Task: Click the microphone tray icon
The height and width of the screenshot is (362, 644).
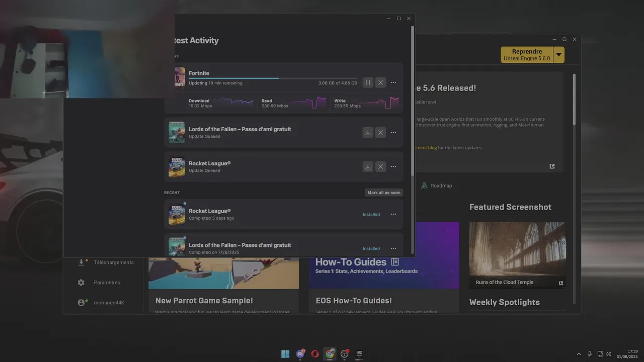Action: point(590,354)
